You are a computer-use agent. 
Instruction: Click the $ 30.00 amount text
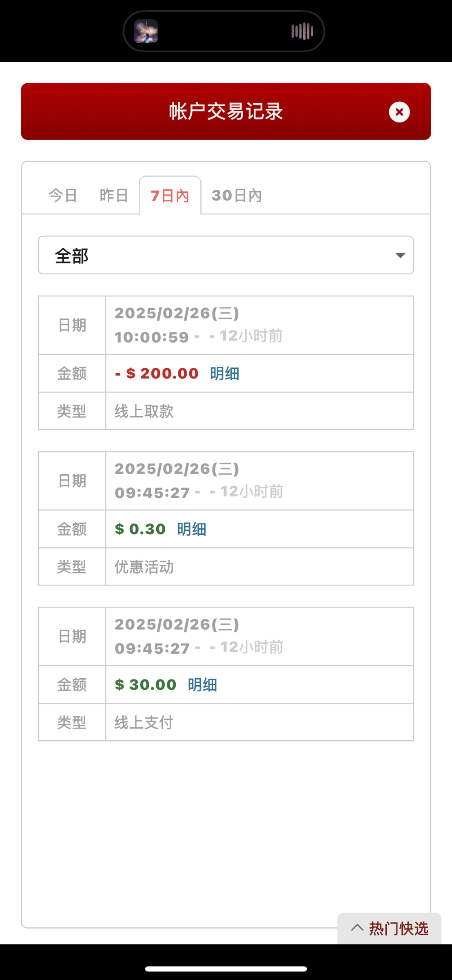pyautogui.click(x=146, y=685)
